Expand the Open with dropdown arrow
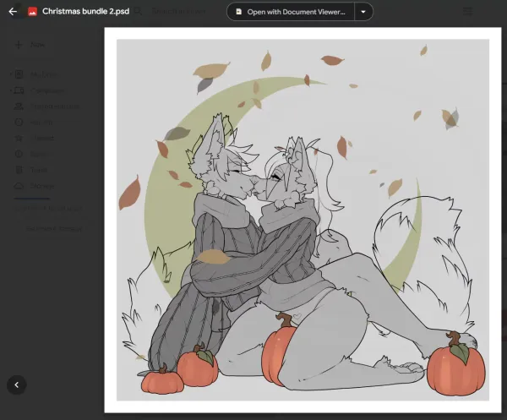Screen dimensions: 507x420 tap(363, 12)
